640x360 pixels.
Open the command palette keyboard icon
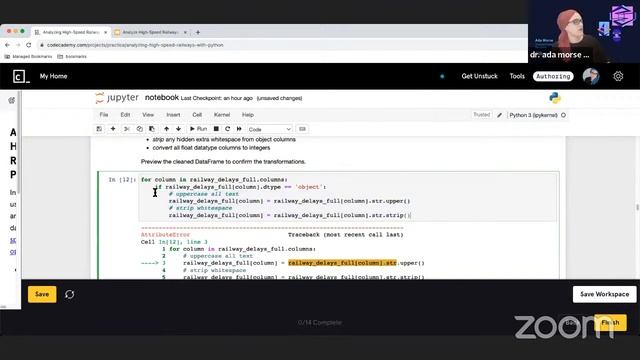click(302, 129)
